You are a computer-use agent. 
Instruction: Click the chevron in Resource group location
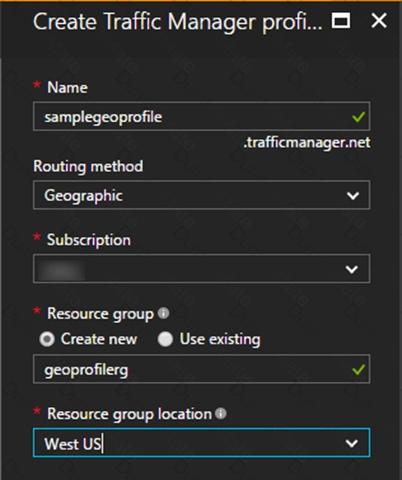(352, 443)
